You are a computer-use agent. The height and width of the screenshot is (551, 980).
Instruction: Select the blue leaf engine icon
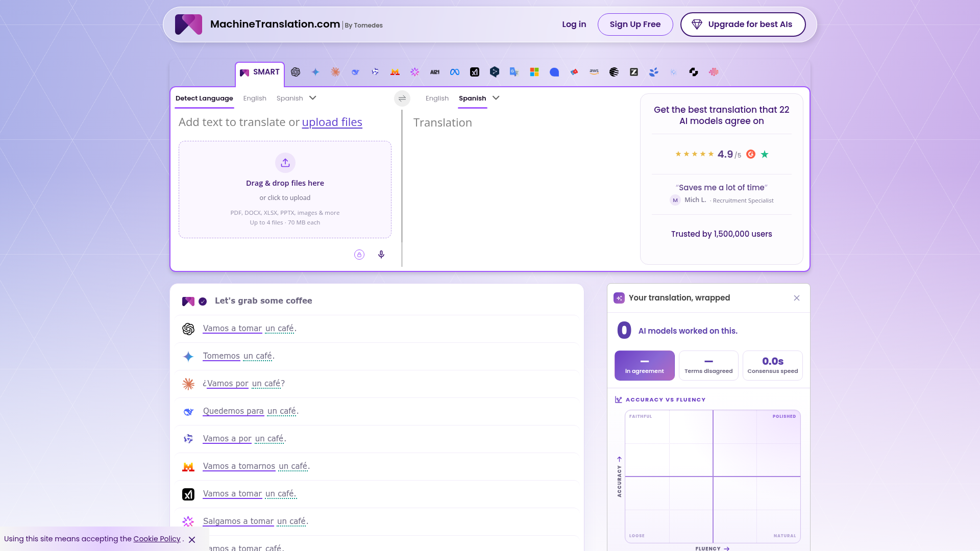point(654,72)
